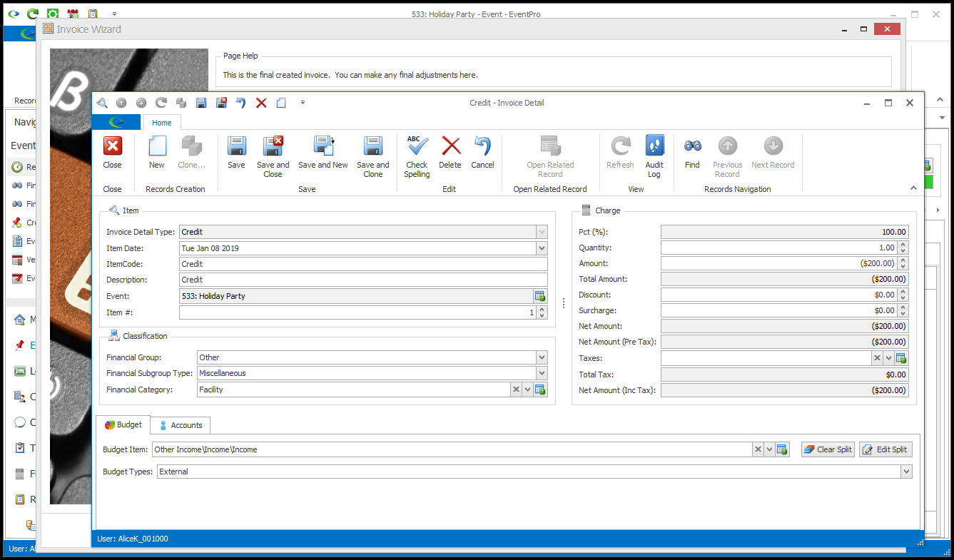The image size is (954, 560).
Task: Click the quick-access blue save disk icon
Action: [201, 103]
